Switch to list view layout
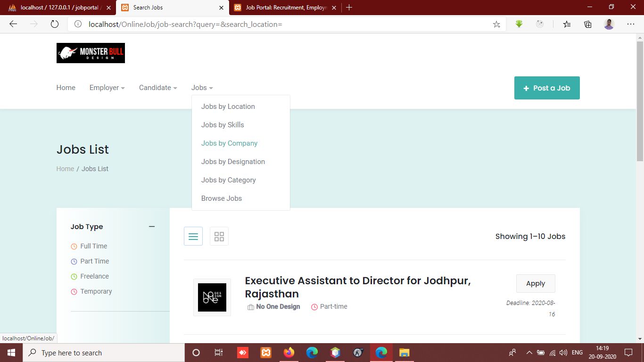Screen dimensions: 644x362 (x=193, y=236)
